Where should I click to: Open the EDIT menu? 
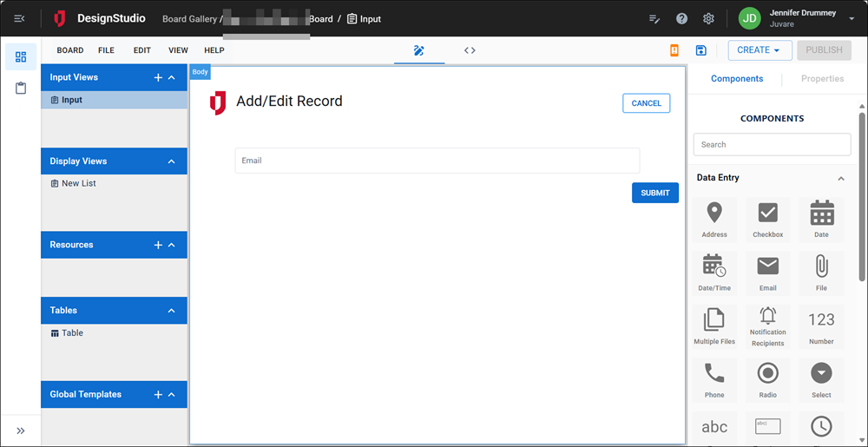click(x=142, y=50)
